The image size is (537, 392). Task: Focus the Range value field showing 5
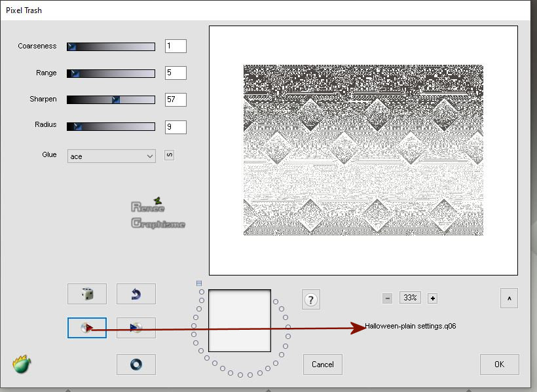pos(176,73)
